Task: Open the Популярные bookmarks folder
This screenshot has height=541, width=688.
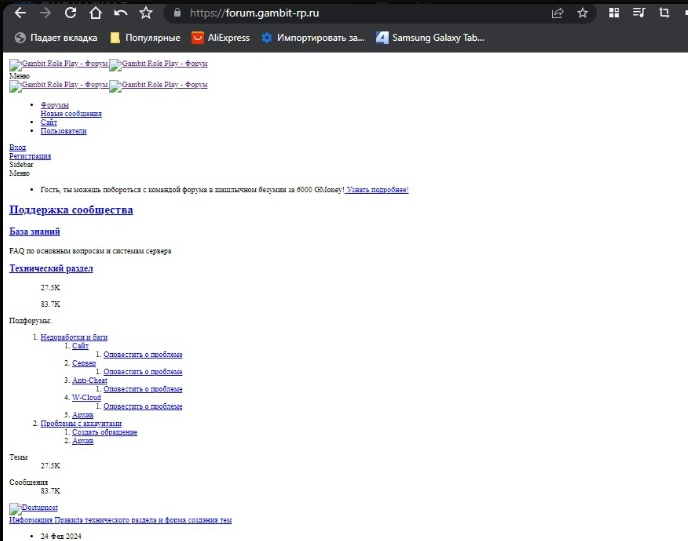Action: (x=144, y=38)
